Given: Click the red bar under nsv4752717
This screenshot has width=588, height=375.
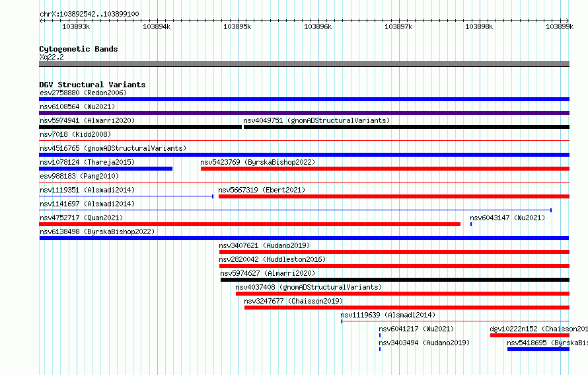Looking at the screenshot, I should pos(250,224).
